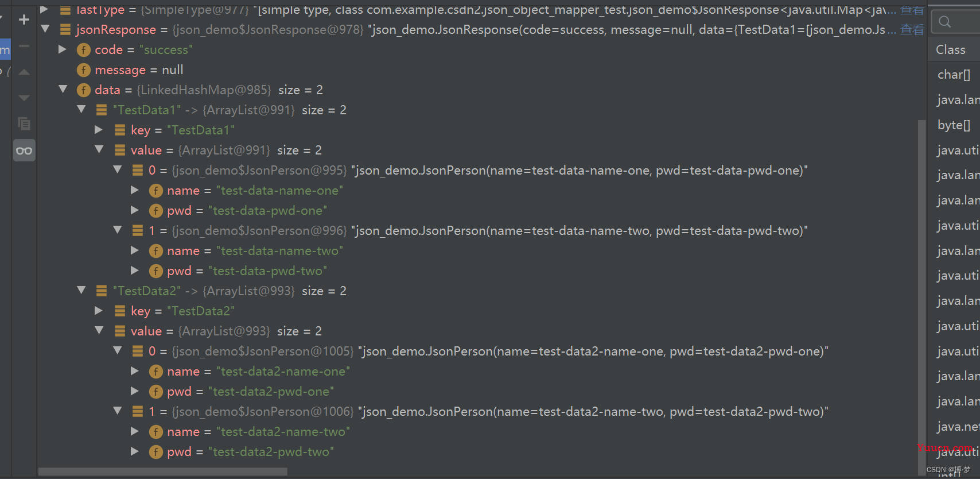Select char[] in class list
This screenshot has width=980, height=479.
pos(954,75)
